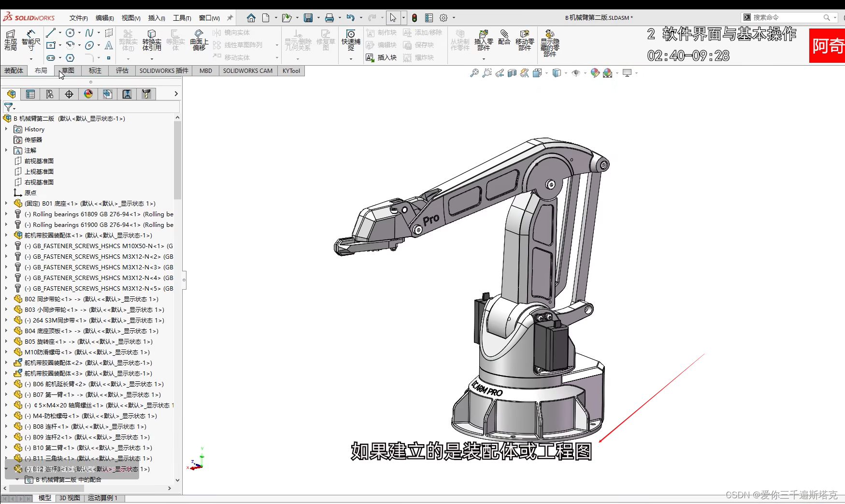Switch to SOLIDWORKS CAM tab
The image size is (845, 504).
point(248,70)
